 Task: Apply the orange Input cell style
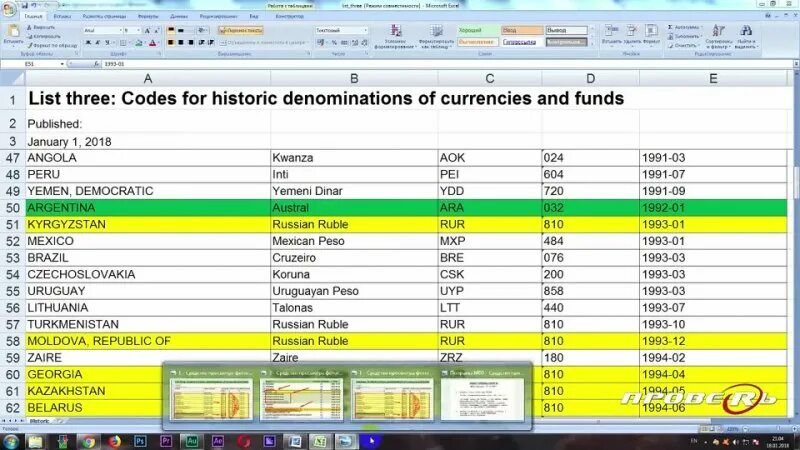pos(522,31)
